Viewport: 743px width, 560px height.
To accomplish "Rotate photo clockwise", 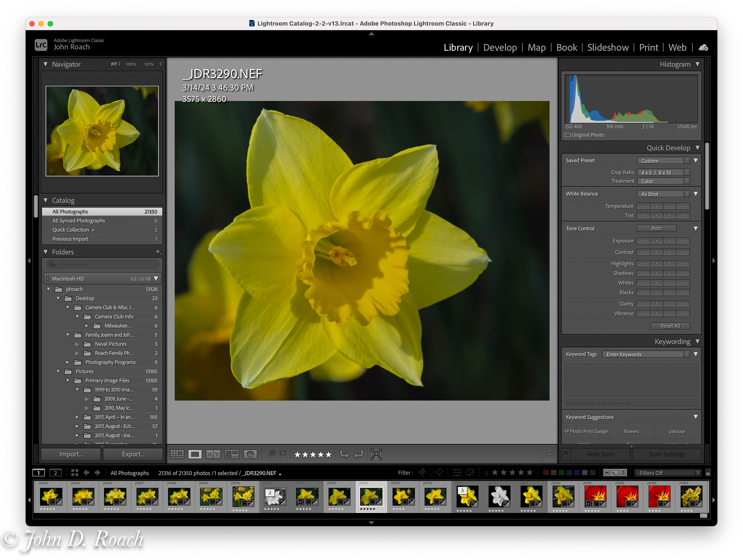I will pos(359,454).
